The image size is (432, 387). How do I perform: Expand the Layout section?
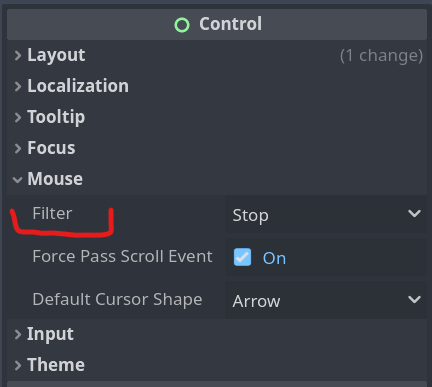[217, 55]
